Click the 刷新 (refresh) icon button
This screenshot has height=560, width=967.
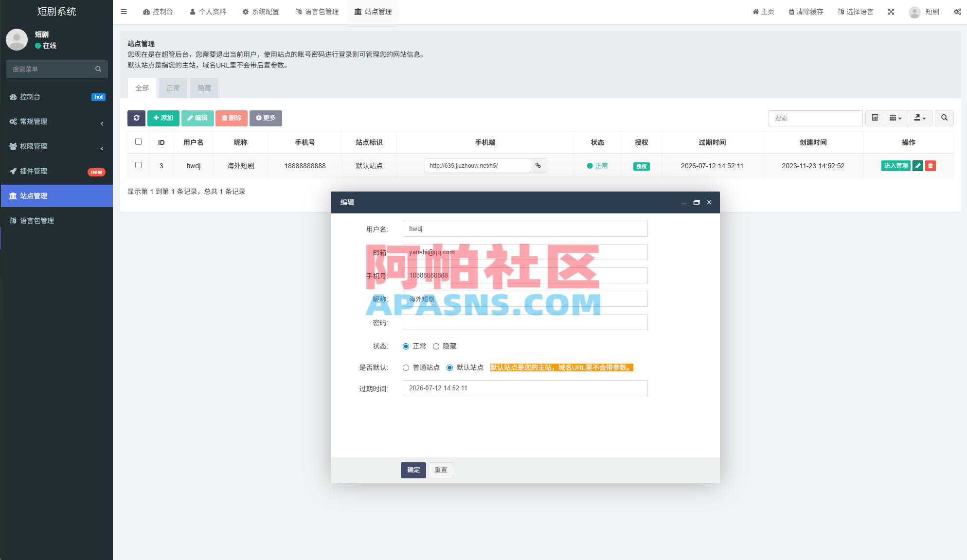pos(136,118)
